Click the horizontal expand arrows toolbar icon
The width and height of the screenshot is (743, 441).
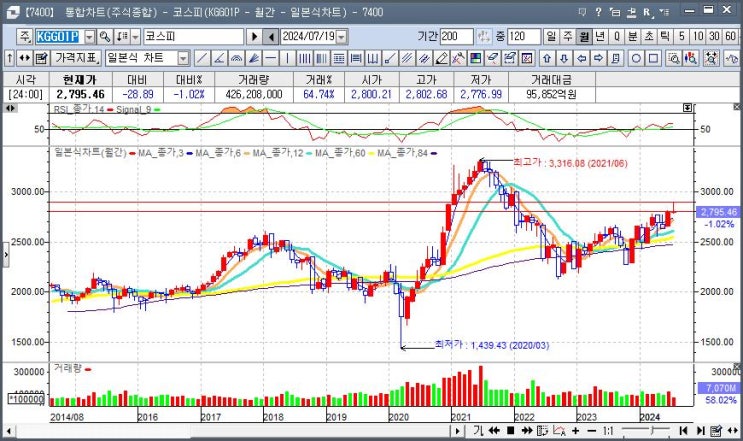pos(24,58)
